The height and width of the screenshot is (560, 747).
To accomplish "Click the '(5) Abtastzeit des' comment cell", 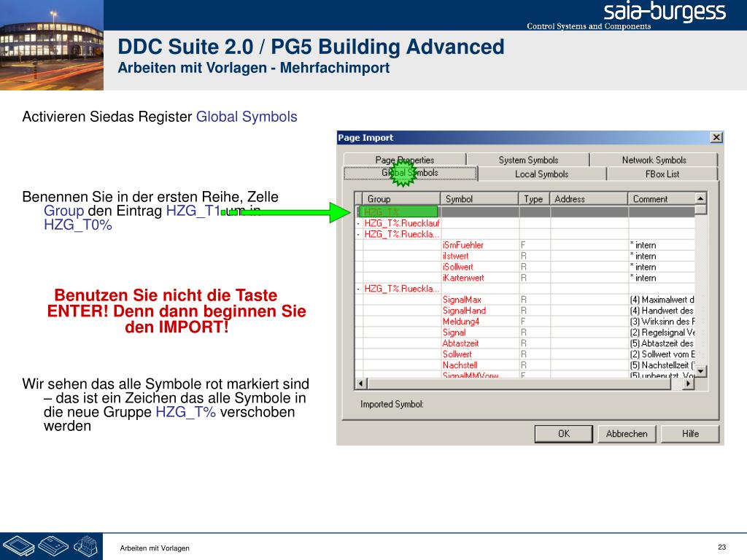I will [662, 343].
